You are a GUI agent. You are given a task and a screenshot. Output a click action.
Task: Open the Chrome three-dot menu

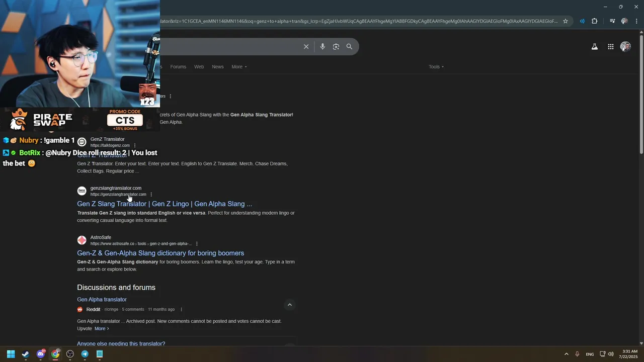click(636, 21)
